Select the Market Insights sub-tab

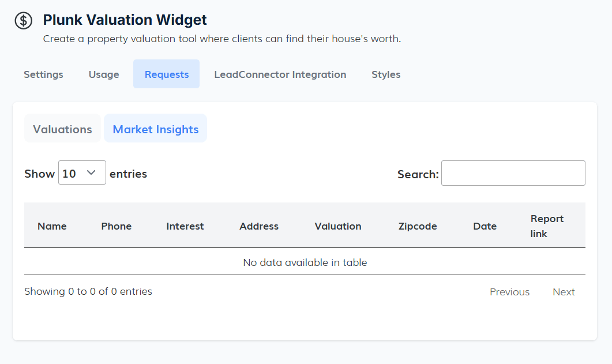[156, 129]
